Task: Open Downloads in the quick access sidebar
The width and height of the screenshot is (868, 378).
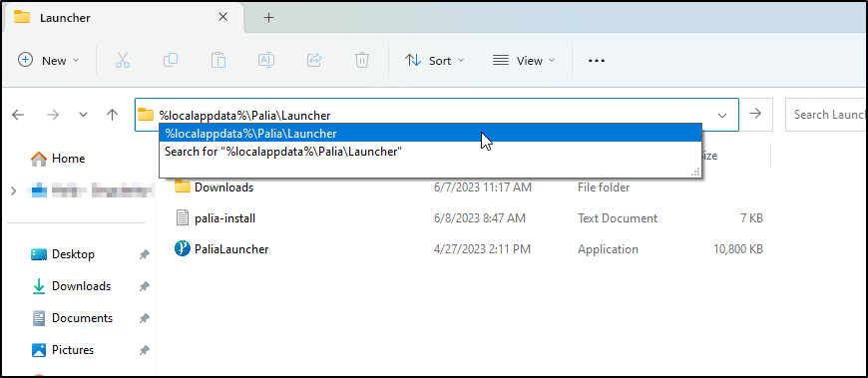Action: (x=71, y=286)
